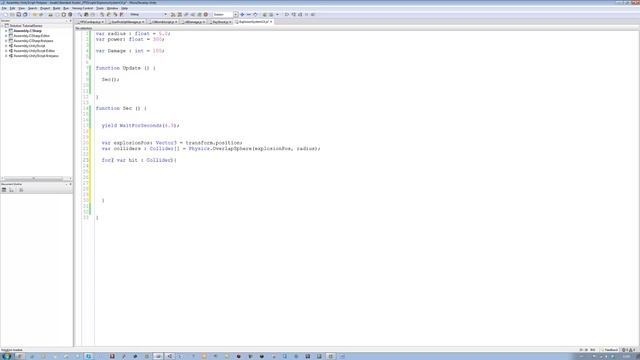Screen dimensions: 640x360
Task: Click the New File toolbar icon
Action: (5, 14)
